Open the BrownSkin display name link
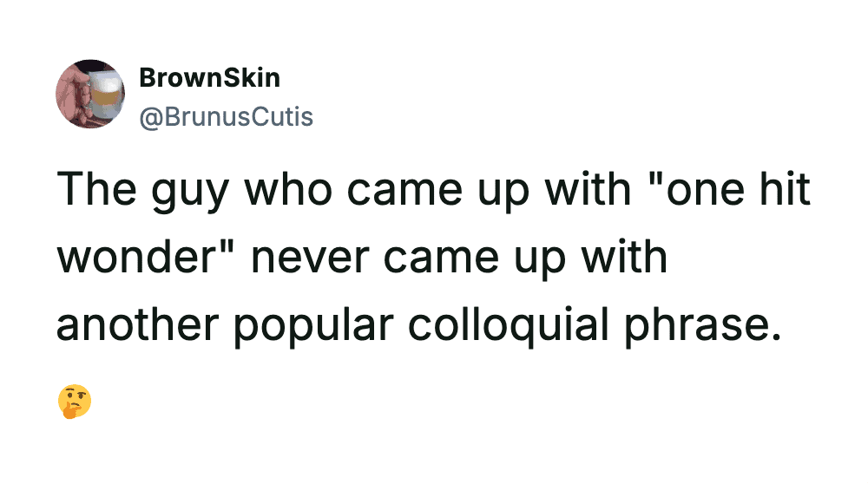This screenshot has width=868, height=484. coord(209,78)
